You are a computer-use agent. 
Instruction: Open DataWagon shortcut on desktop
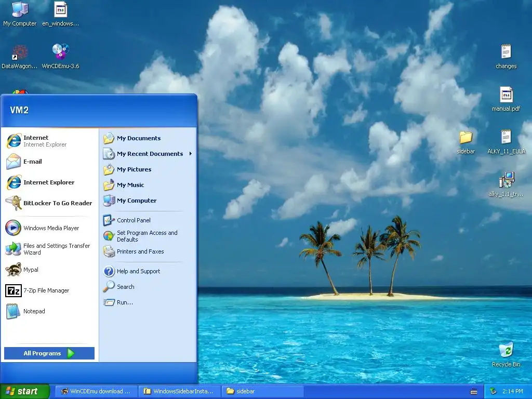pos(20,57)
